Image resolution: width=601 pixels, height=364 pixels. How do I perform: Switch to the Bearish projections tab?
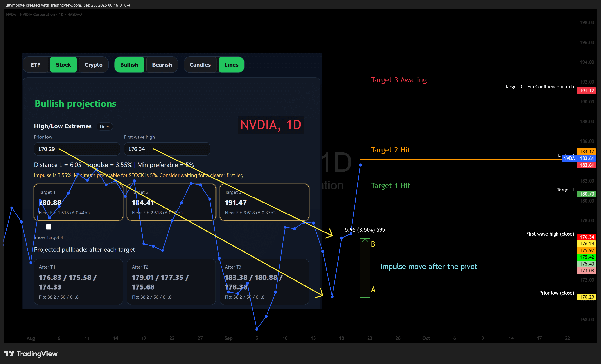[162, 65]
